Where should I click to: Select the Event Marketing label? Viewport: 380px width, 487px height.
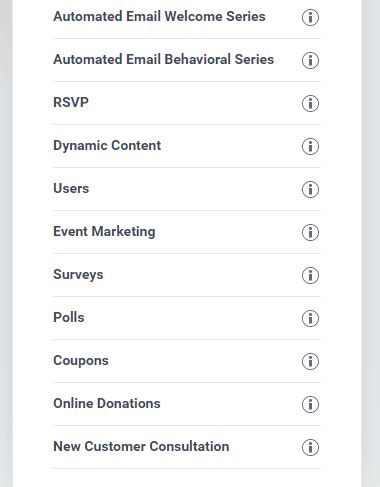(104, 232)
